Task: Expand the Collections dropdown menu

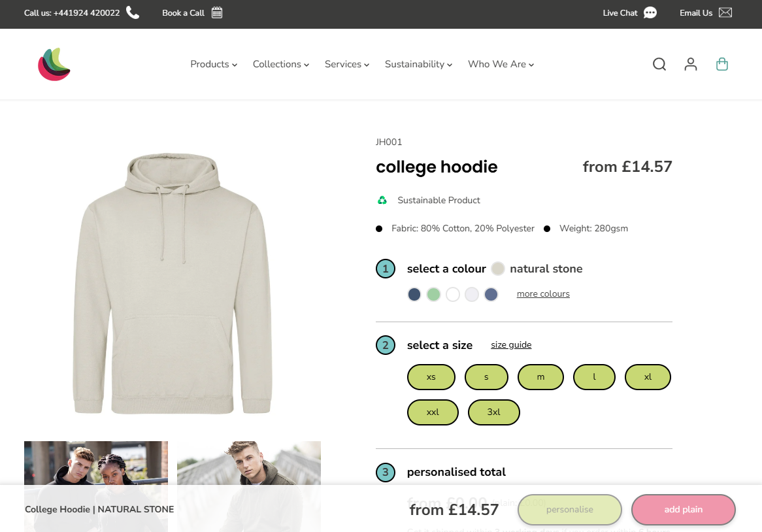Action: [x=281, y=64]
